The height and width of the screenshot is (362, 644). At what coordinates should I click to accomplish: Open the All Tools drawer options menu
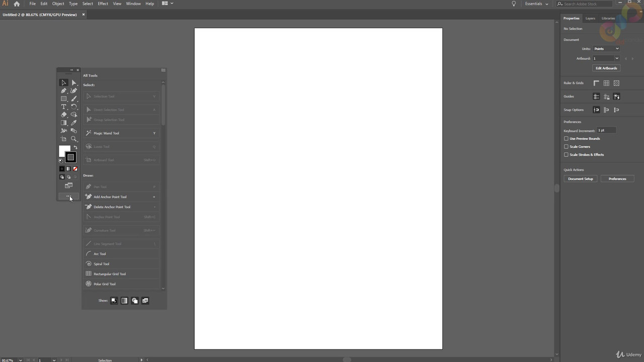[x=164, y=70]
